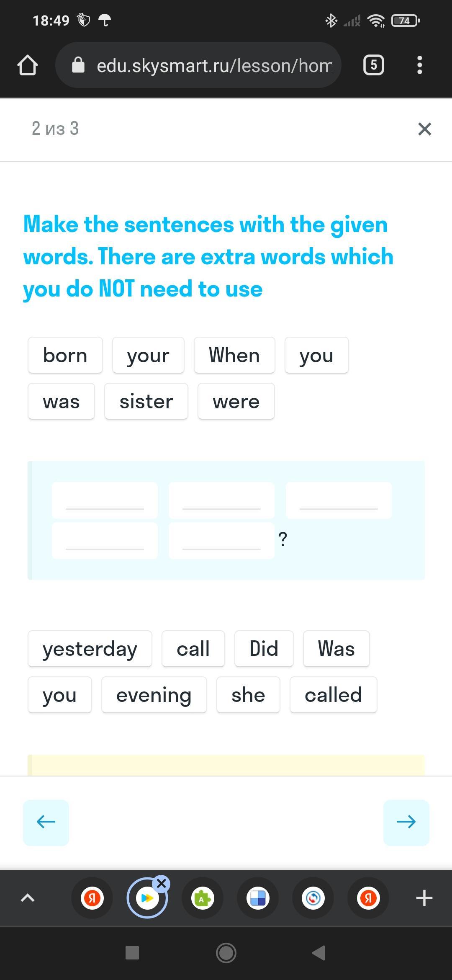Switch to the green puzzle-piece tab
Image resolution: width=452 pixels, height=980 pixels.
click(x=203, y=898)
